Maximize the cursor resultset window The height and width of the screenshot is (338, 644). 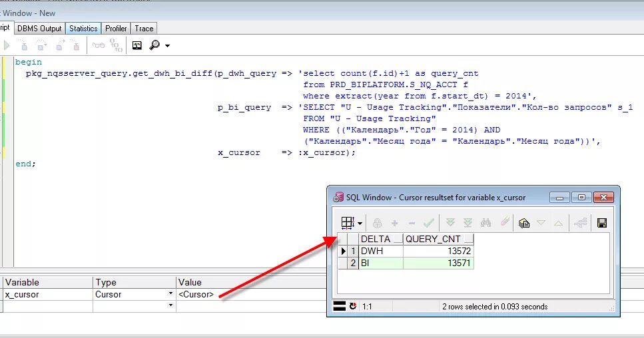pyautogui.click(x=581, y=198)
